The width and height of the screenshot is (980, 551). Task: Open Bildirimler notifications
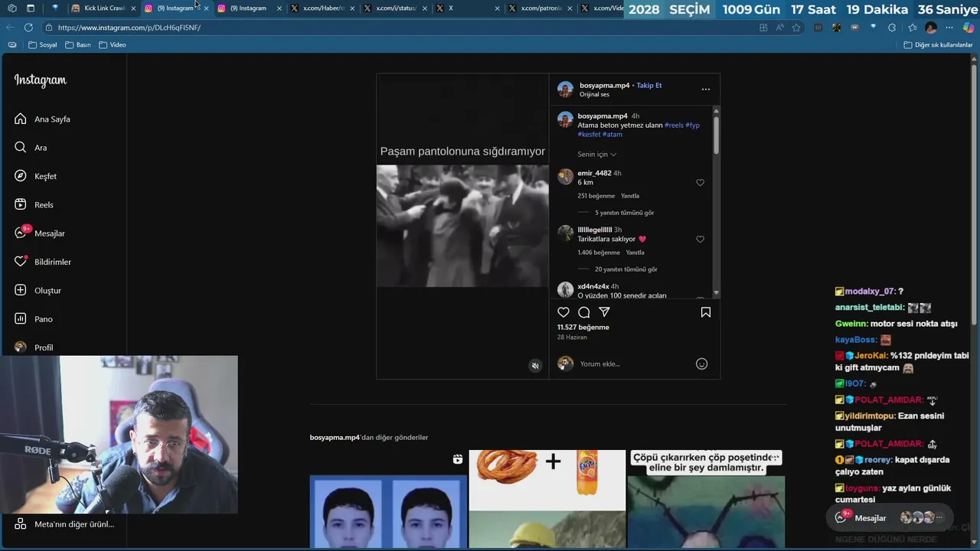[x=42, y=262]
